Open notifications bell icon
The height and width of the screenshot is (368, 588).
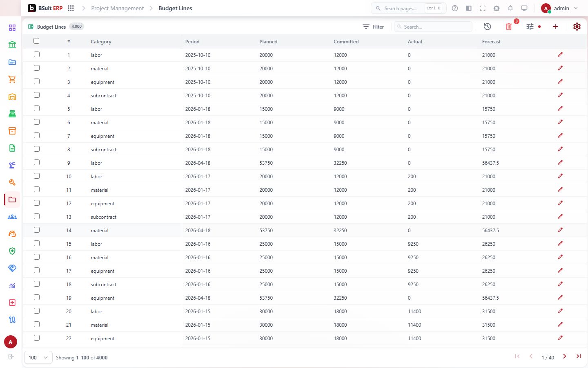[x=510, y=8]
